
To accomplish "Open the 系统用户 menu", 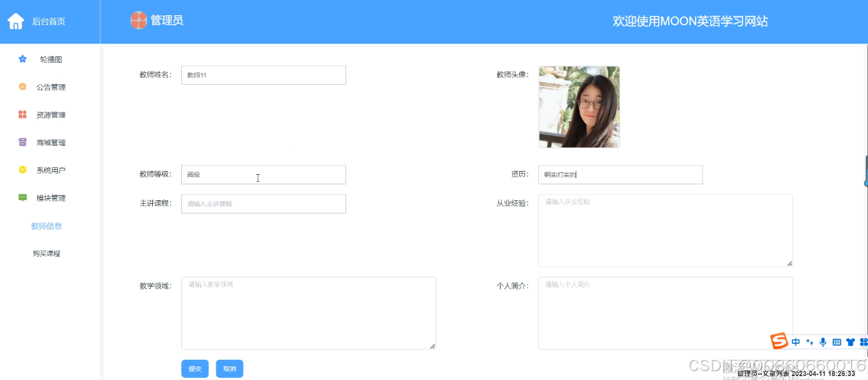I will [x=51, y=170].
